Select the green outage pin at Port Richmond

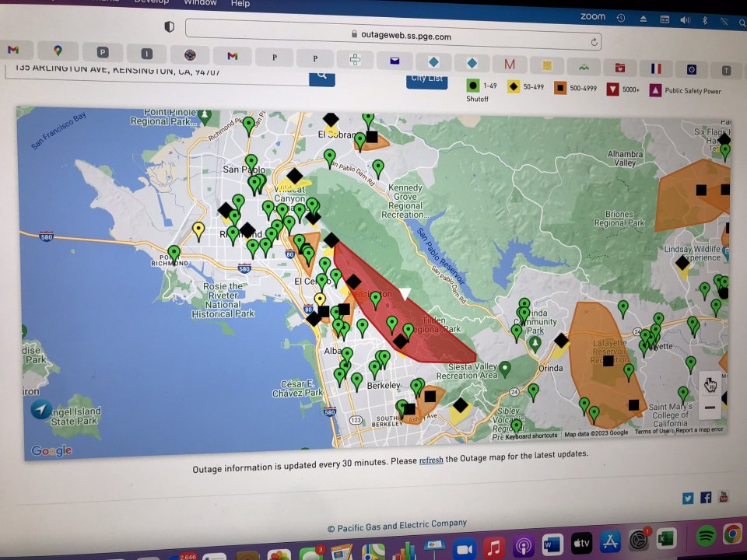point(174,254)
